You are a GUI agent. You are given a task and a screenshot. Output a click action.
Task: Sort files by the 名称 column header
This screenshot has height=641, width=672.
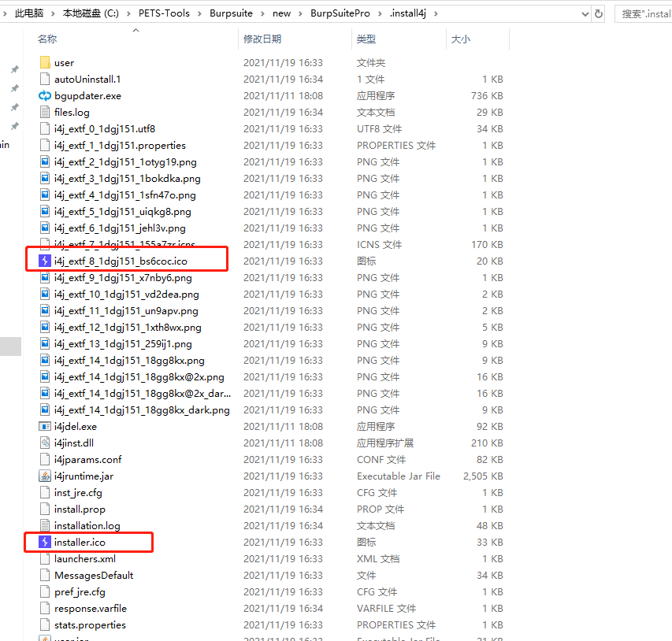pos(47,39)
